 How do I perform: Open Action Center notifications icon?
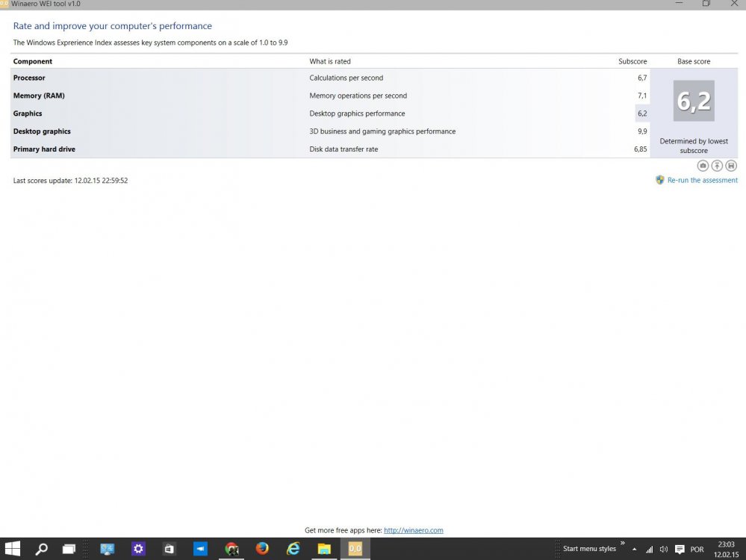click(x=680, y=549)
